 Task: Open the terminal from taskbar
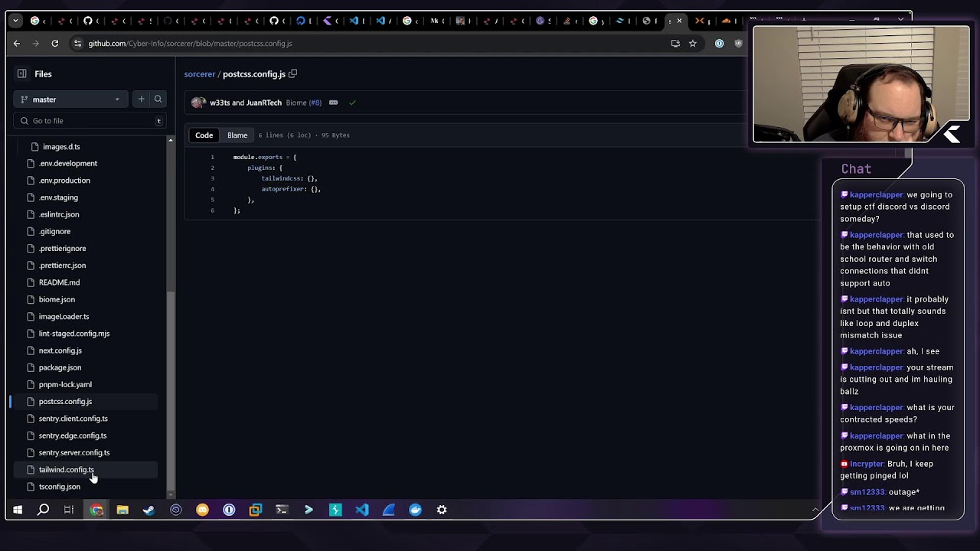click(x=282, y=510)
